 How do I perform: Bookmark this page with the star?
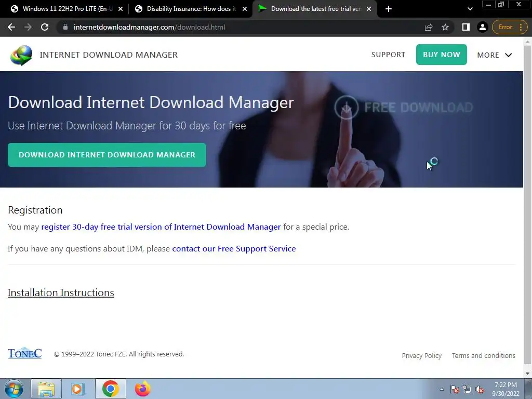[445, 27]
